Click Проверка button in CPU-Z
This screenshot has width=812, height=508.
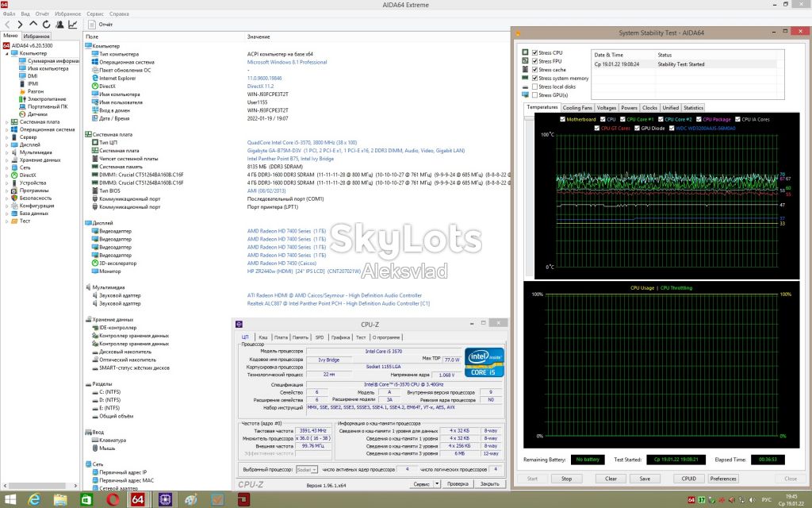coord(458,483)
